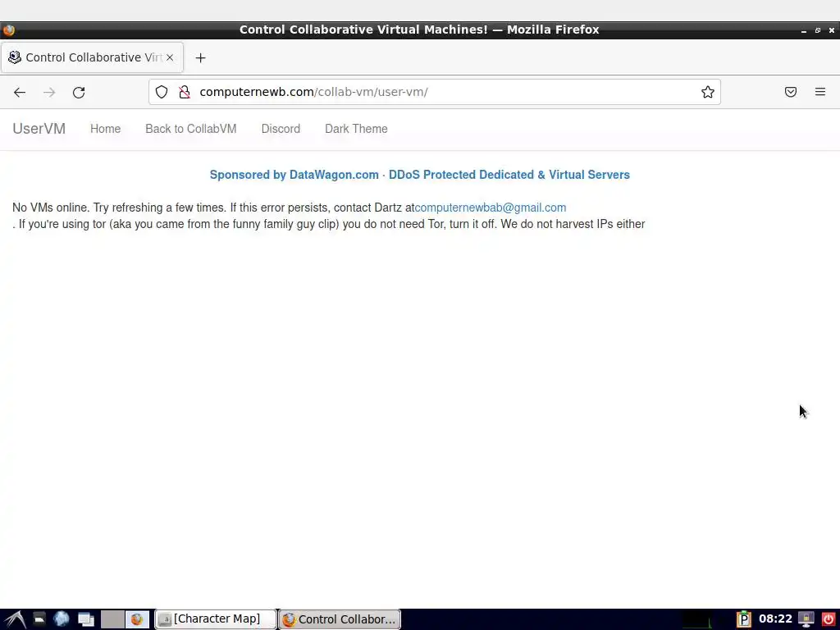Bookmark this page with the star
The height and width of the screenshot is (630, 840).
708,92
